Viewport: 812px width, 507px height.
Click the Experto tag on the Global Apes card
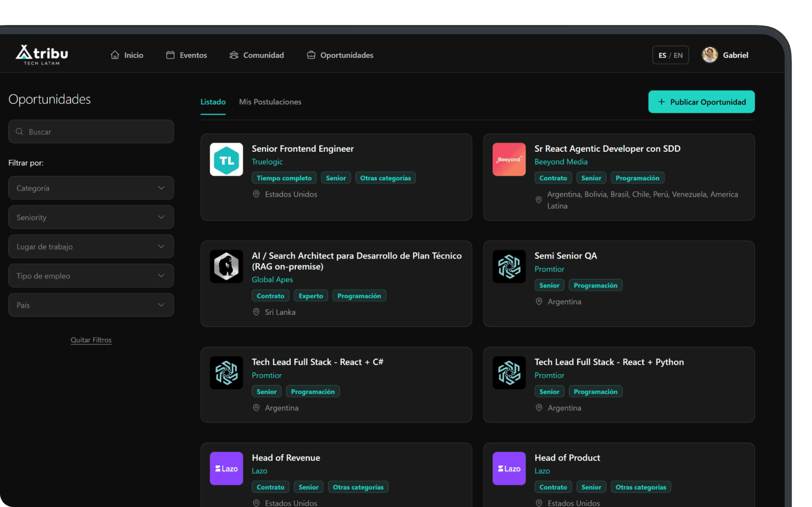[x=311, y=296]
